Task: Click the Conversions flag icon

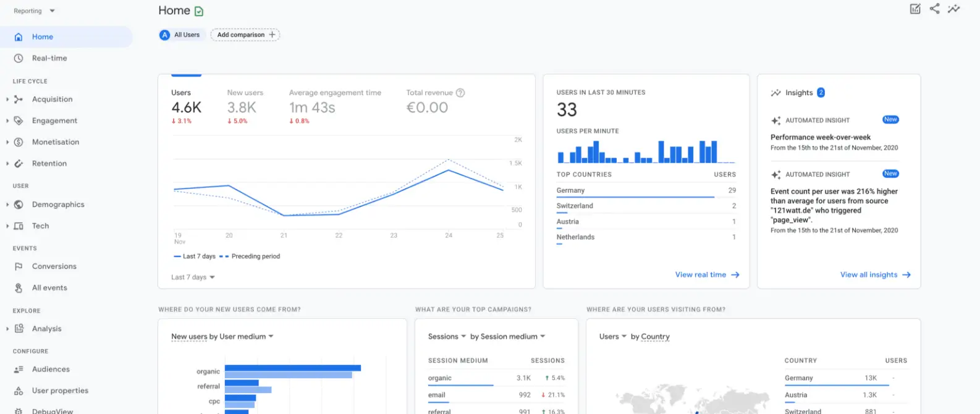Action: pyautogui.click(x=19, y=266)
